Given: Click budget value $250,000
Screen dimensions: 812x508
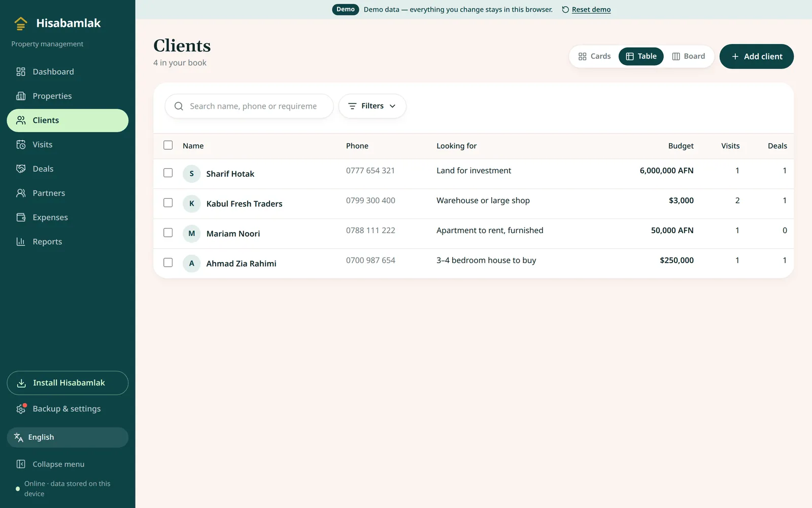Looking at the screenshot, I should click(x=676, y=260).
